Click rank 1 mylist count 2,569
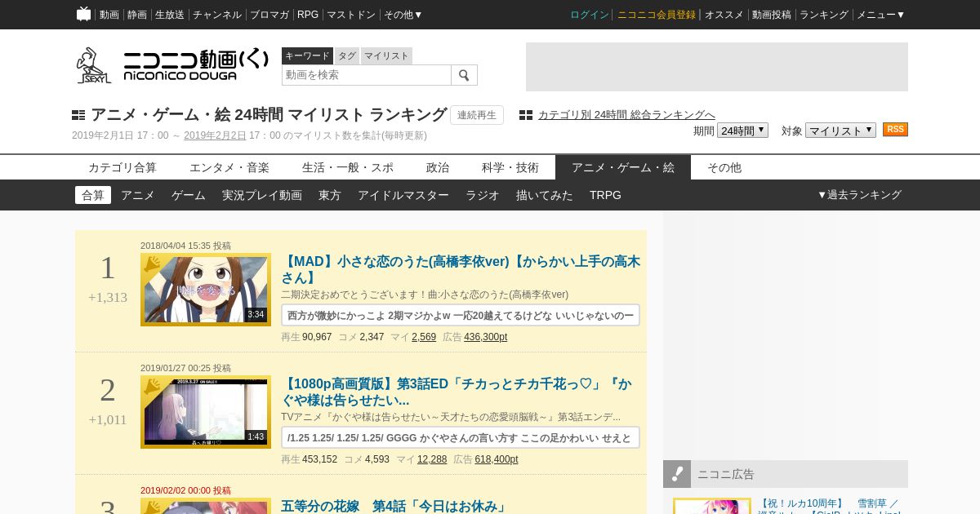This screenshot has width=980, height=514. point(424,337)
